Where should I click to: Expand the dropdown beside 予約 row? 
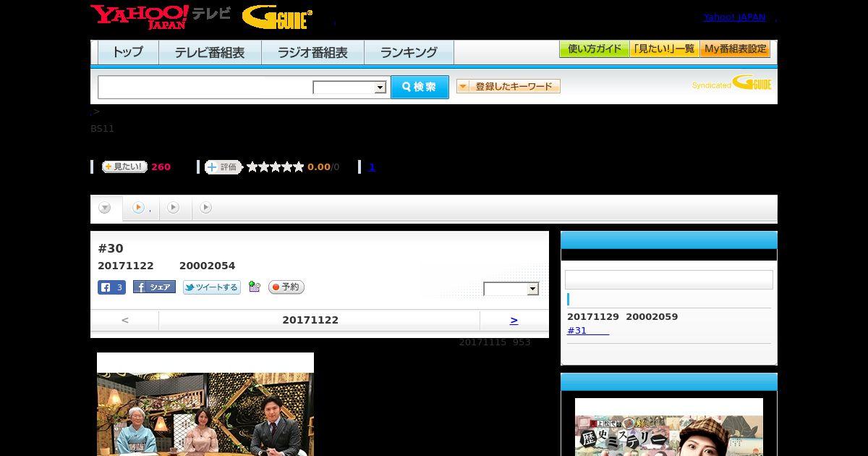[x=511, y=289]
